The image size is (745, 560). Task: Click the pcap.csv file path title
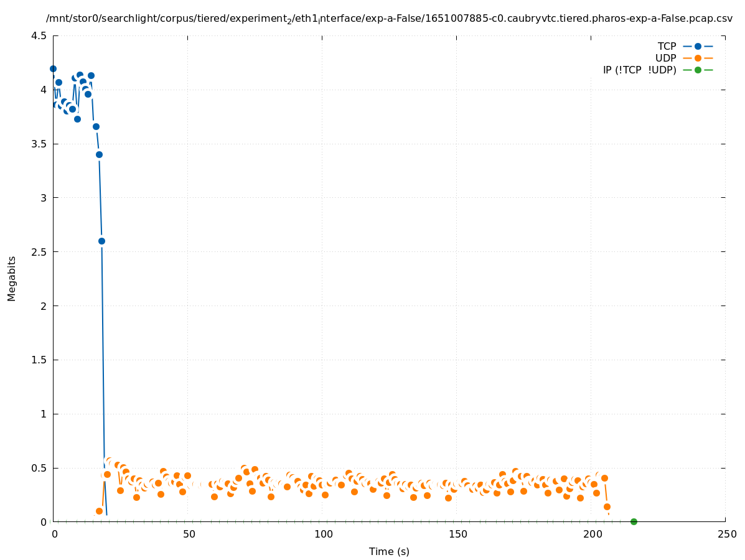[x=389, y=19]
